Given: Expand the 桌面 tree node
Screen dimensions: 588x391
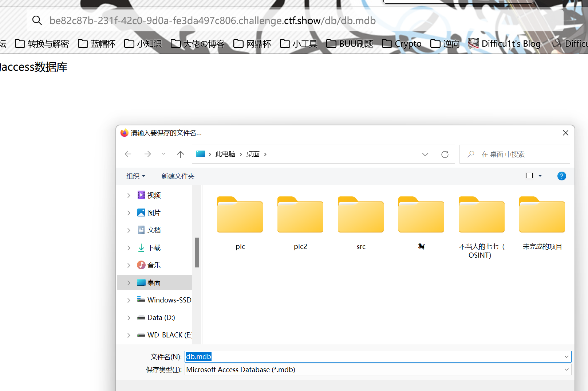Looking at the screenshot, I should (129, 283).
